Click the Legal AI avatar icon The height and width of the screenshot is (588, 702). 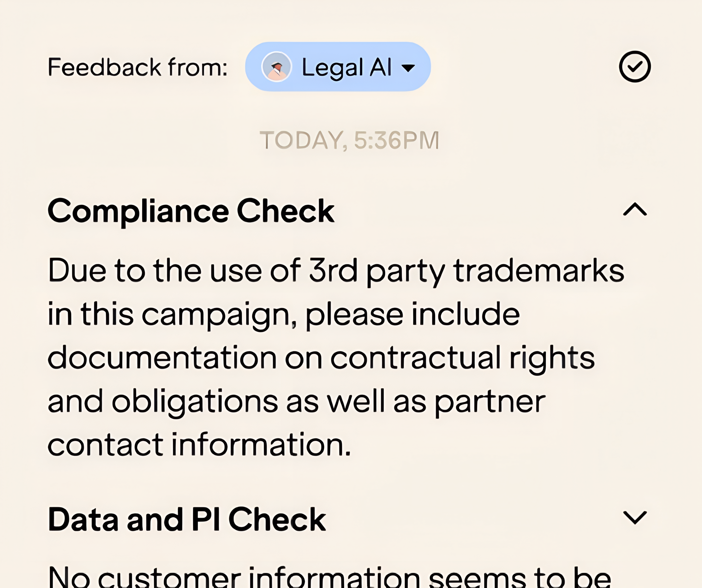pos(276,67)
